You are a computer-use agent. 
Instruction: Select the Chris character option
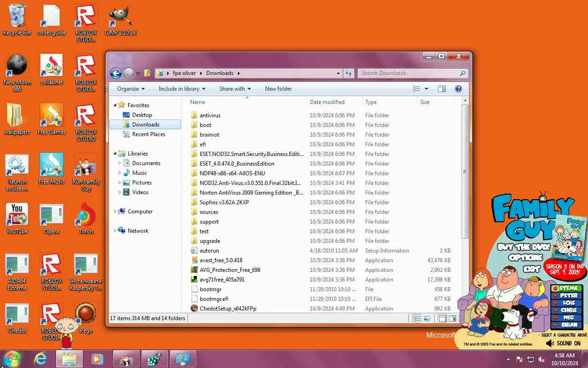566,310
